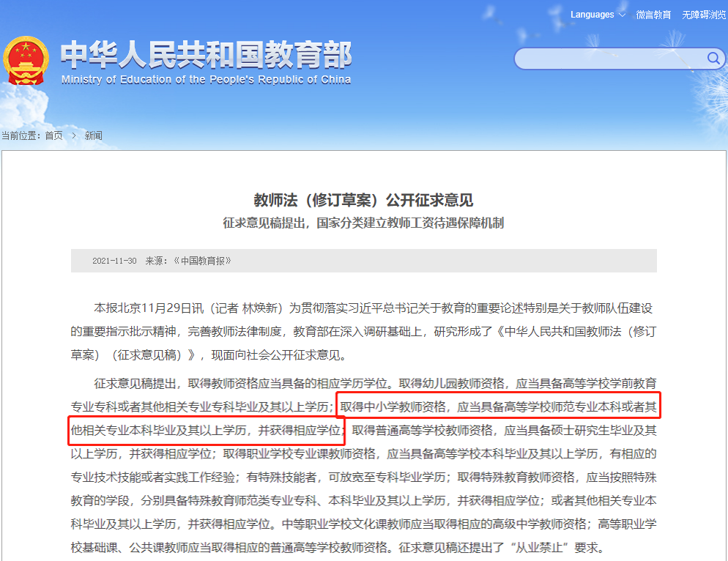This screenshot has width=728, height=561.
Task: Expand the Languages chevron arrow
Action: point(623,14)
